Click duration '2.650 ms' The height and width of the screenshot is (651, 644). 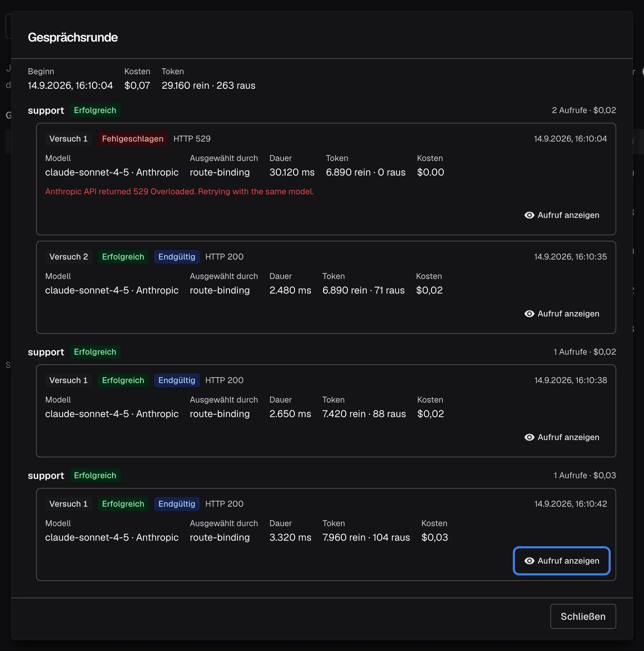click(x=290, y=414)
